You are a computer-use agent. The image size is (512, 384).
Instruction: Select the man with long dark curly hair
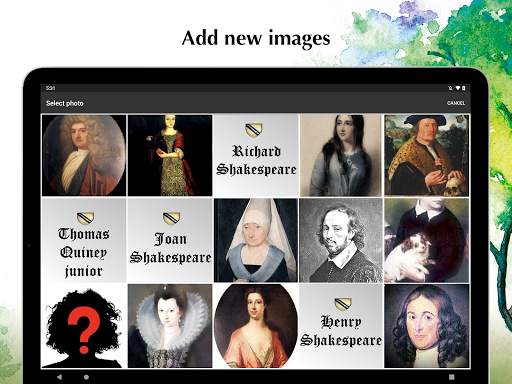(x=427, y=326)
